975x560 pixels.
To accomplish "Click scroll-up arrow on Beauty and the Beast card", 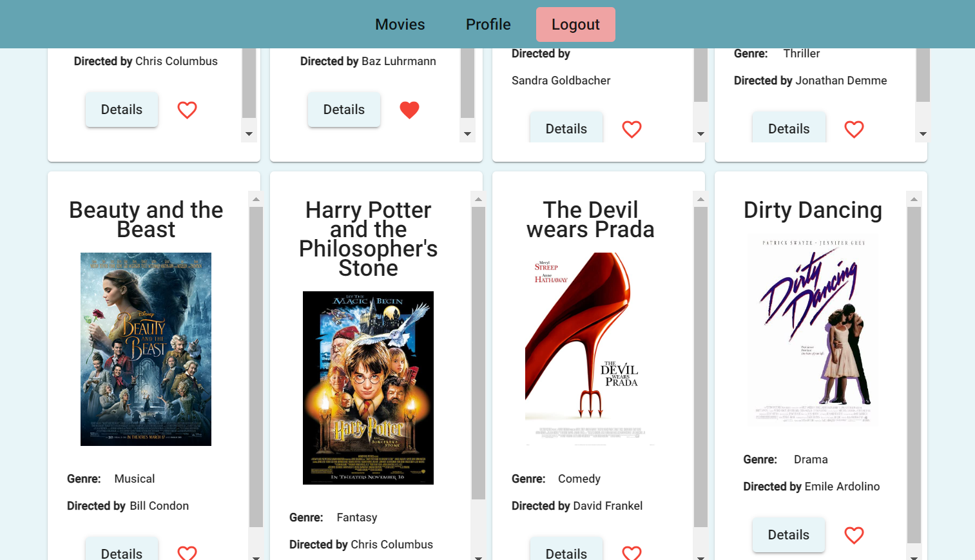I will [256, 199].
